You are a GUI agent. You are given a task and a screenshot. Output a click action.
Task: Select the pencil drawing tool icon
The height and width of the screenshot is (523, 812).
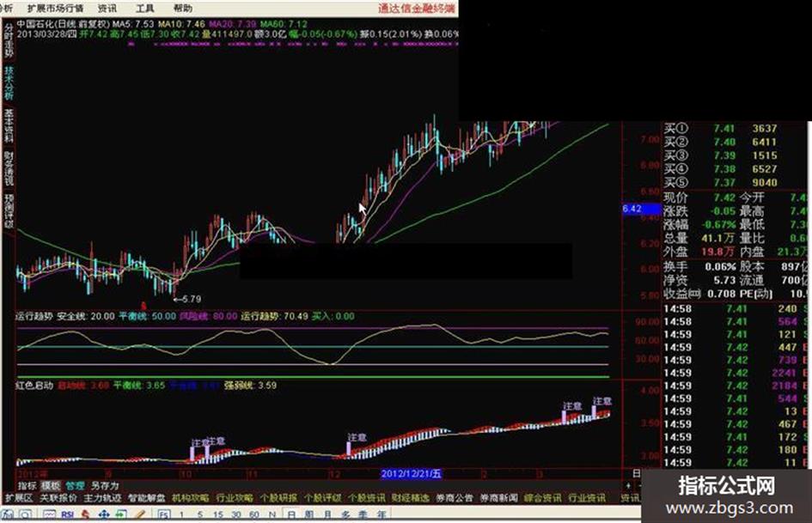140,514
